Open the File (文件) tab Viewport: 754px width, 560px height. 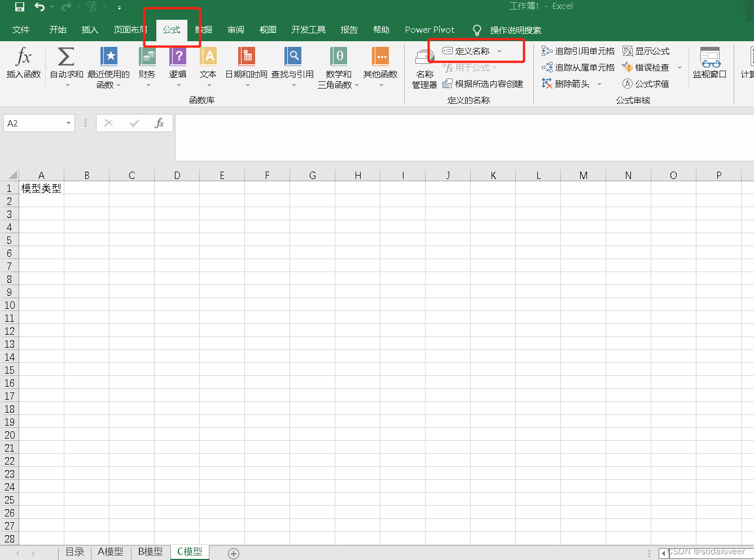click(x=21, y=30)
